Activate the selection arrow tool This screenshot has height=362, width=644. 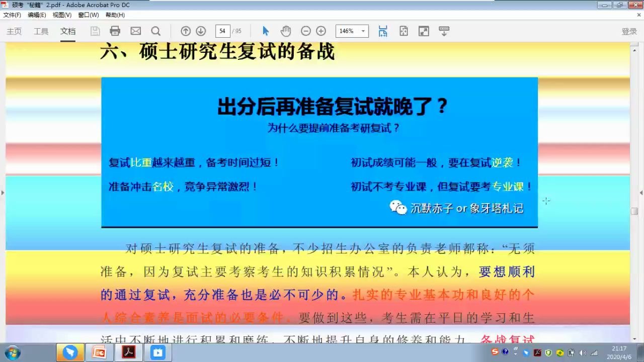pos(266,31)
